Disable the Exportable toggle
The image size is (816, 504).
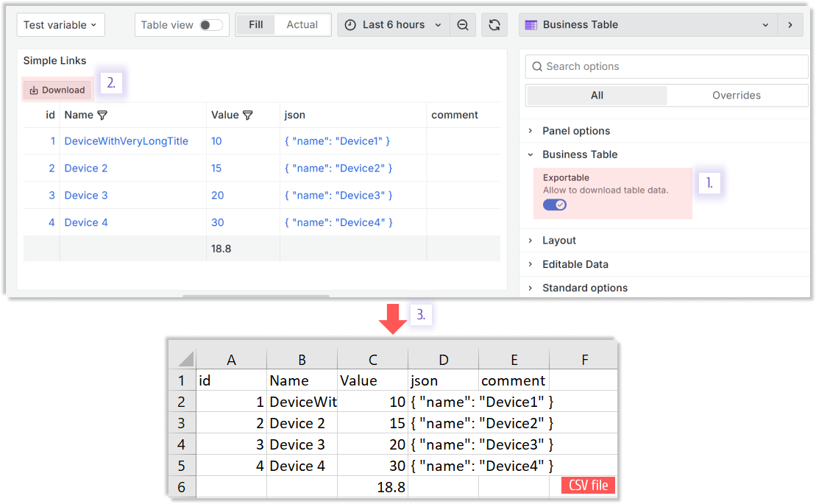(555, 205)
